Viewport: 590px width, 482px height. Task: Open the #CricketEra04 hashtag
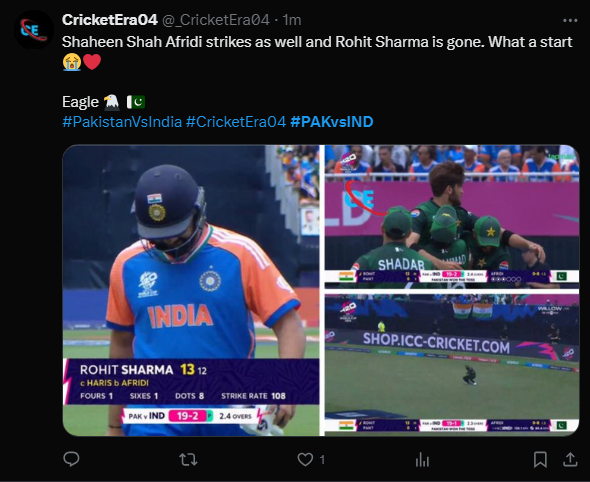236,122
